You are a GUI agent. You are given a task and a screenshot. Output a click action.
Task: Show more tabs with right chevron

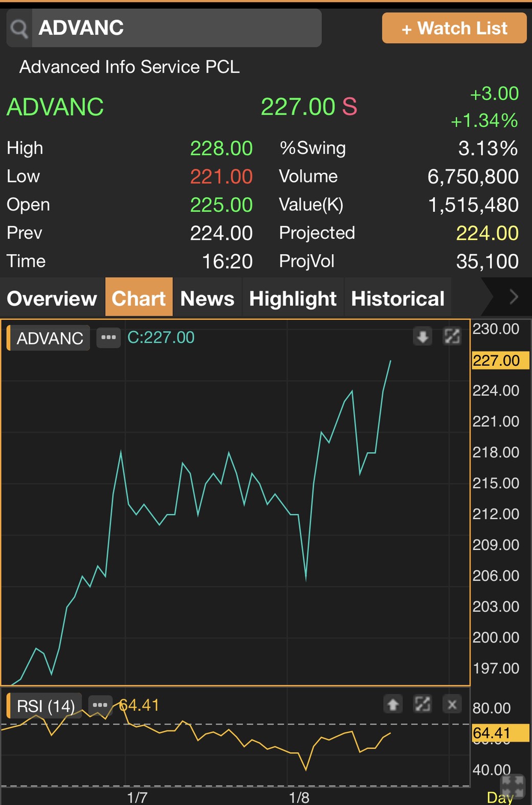tap(514, 297)
